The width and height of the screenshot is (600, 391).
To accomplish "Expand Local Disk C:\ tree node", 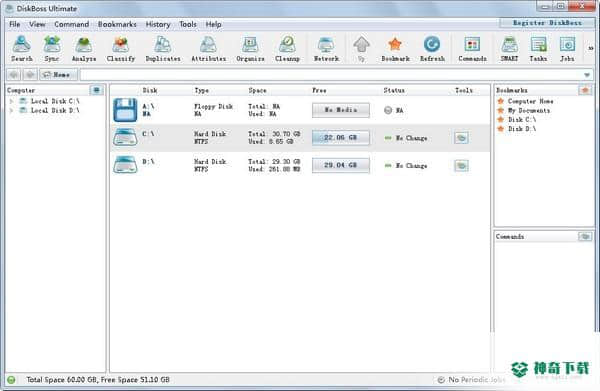I will (x=11, y=101).
